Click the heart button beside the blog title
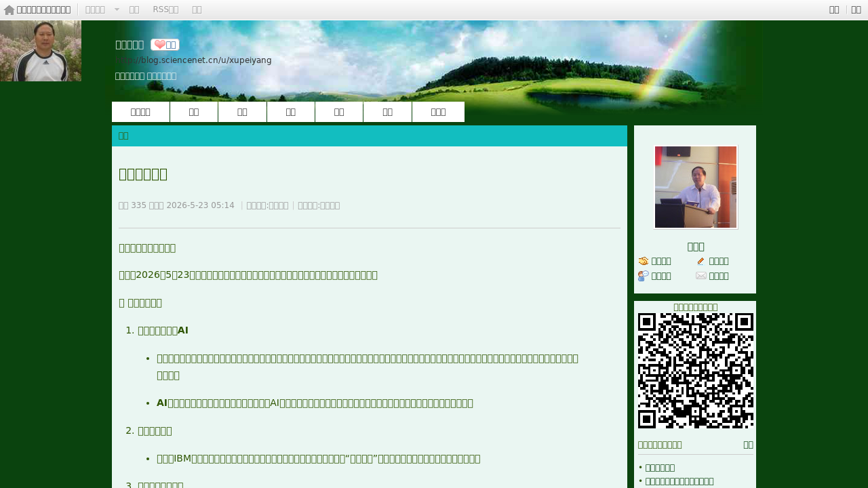 [x=165, y=45]
